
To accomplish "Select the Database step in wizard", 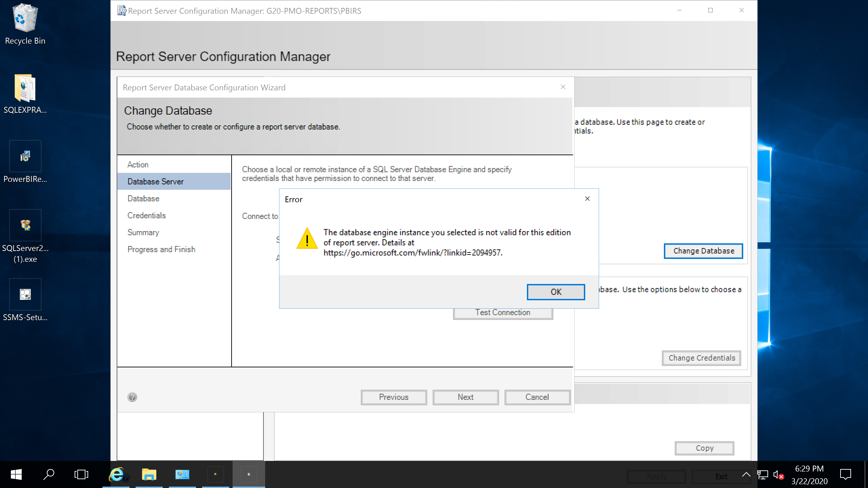I will click(x=143, y=198).
